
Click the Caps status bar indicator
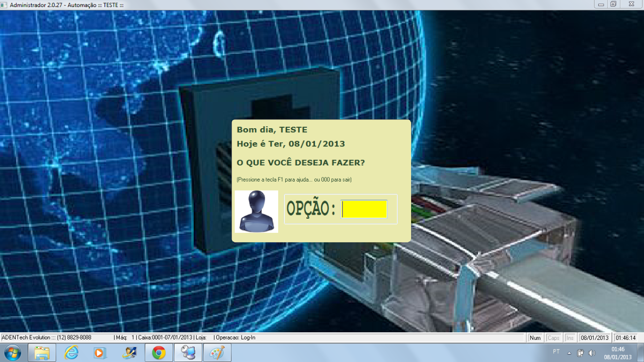(553, 338)
